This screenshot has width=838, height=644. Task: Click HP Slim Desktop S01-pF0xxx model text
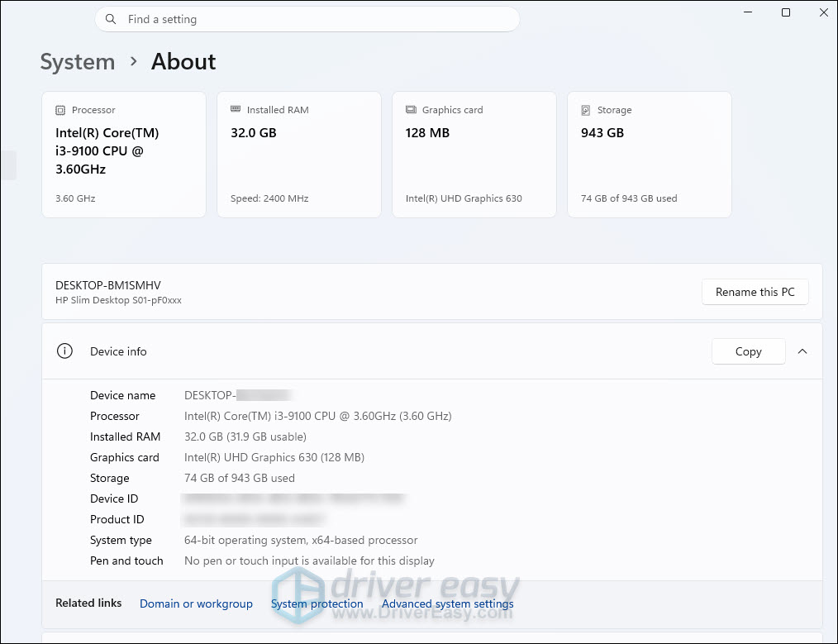(x=119, y=300)
